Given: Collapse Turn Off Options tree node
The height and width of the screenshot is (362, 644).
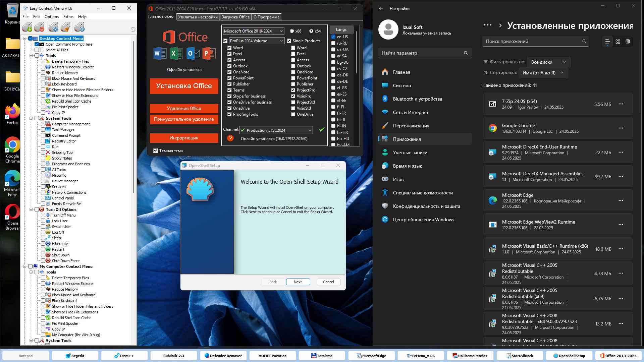Looking at the screenshot, I should tap(31, 209).
